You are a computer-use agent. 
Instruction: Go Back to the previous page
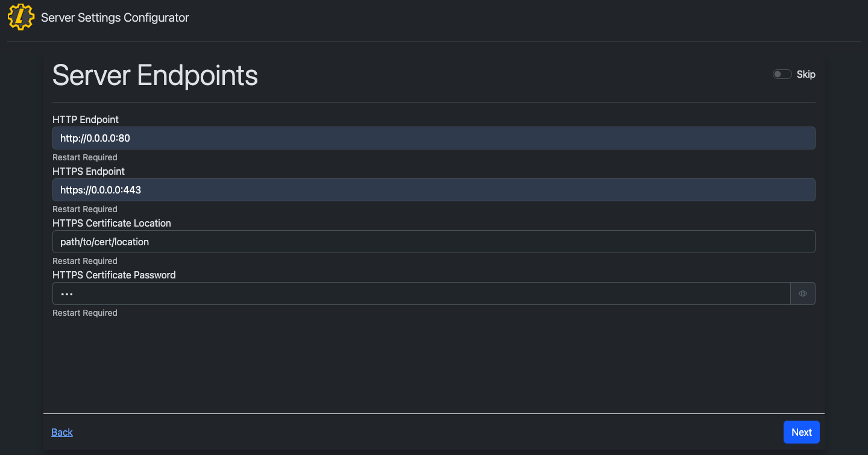62,432
